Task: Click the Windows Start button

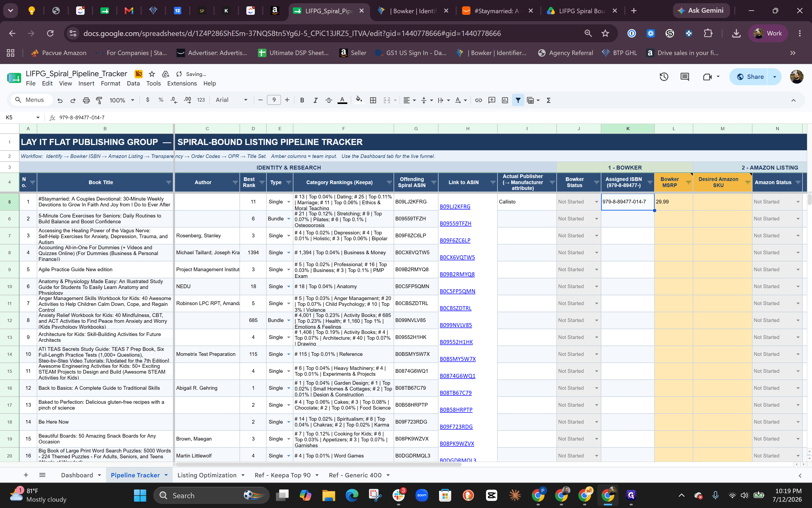Action: [x=140, y=495]
